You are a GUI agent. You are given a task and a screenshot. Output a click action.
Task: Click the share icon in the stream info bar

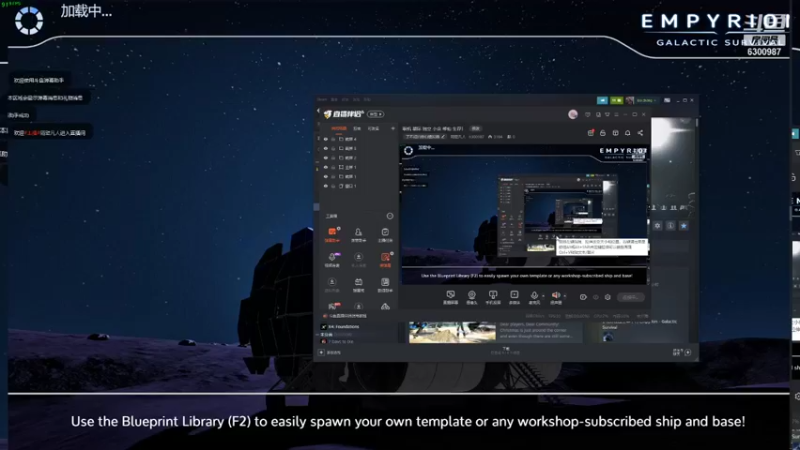640,133
